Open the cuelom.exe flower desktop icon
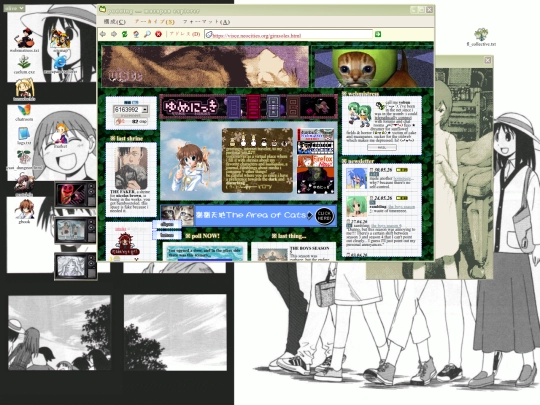 [24, 64]
